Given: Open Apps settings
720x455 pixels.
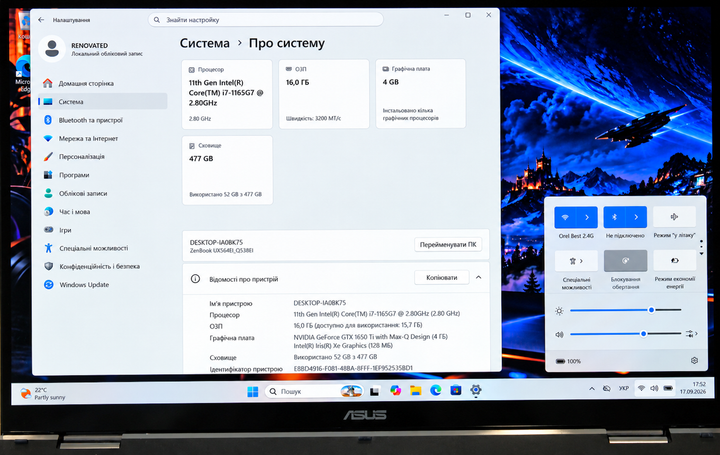Looking at the screenshot, I should tap(103, 175).
